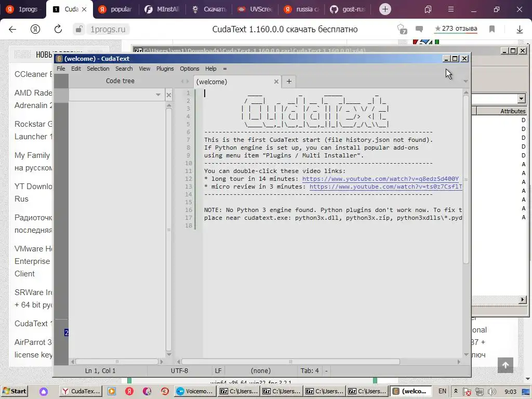Click the Ln 1, Col 1 status field
Image resolution: width=532 pixels, height=399 pixels.
coord(100,371)
